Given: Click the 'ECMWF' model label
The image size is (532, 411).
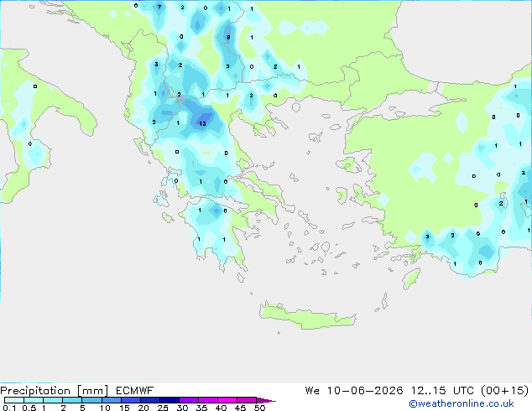Looking at the screenshot, I should (x=135, y=391).
